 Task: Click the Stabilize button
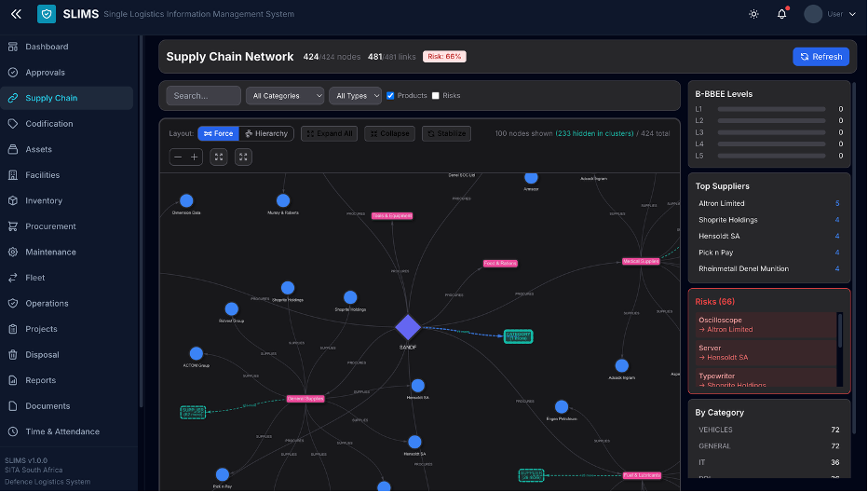click(446, 133)
